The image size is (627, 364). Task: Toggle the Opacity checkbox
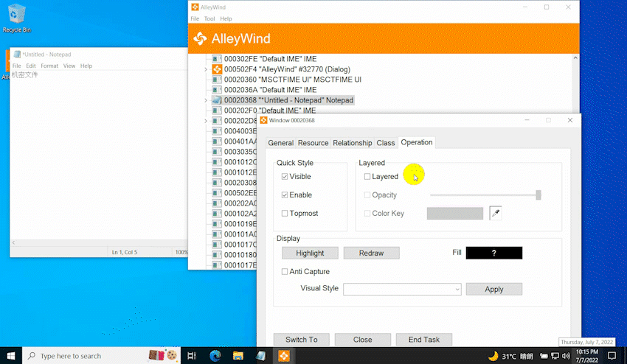tap(367, 195)
